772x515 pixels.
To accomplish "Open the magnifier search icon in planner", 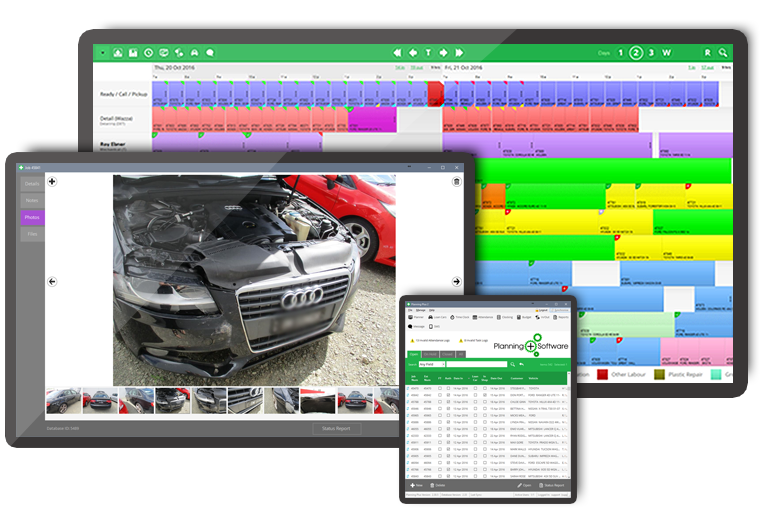I will (723, 53).
